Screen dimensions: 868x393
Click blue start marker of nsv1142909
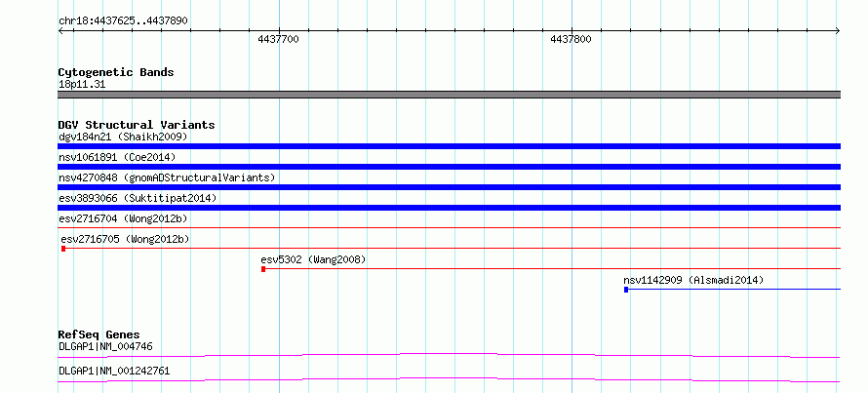626,290
